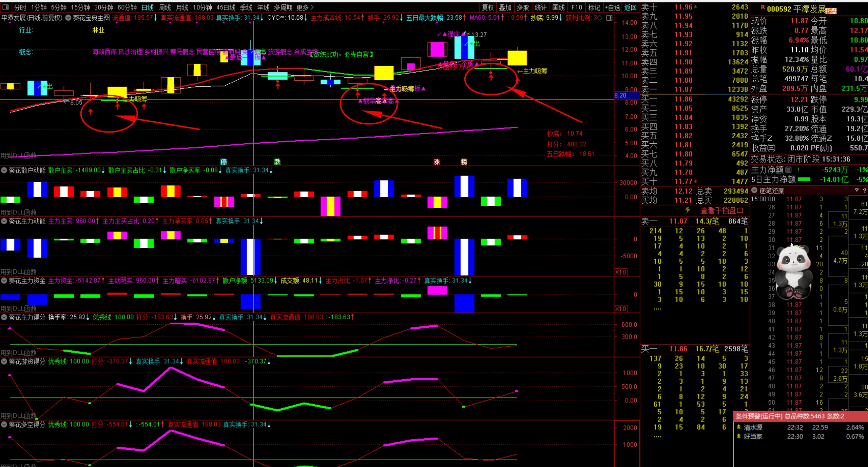Switch to 周线 weekly chart tab
This screenshot has height=467, width=868.
point(165,7)
